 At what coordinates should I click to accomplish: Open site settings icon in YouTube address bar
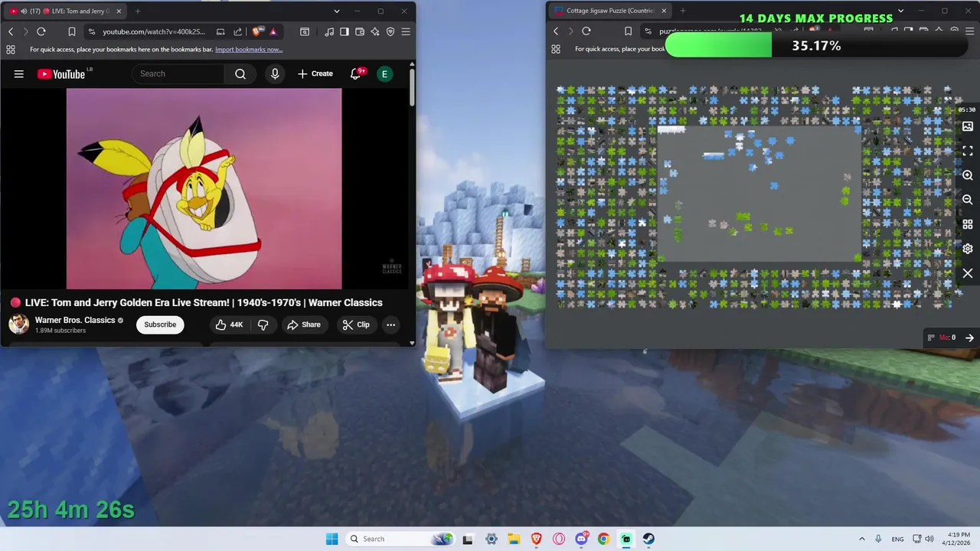point(92,31)
